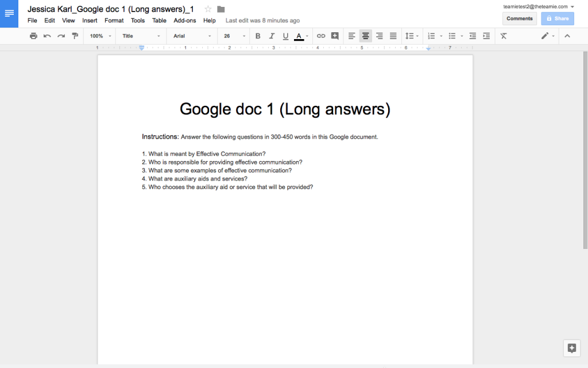This screenshot has width=588, height=368.
Task: Click the left indent marker on ruler
Action: coord(141,48)
